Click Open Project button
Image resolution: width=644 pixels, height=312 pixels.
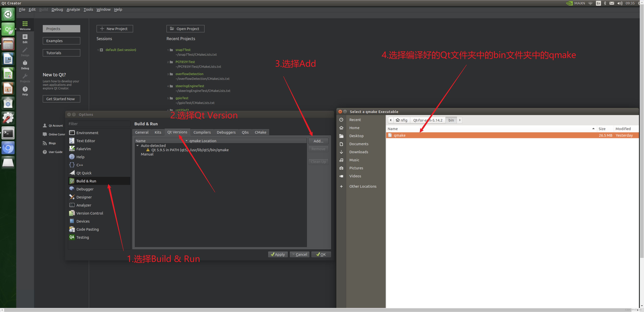[185, 28]
